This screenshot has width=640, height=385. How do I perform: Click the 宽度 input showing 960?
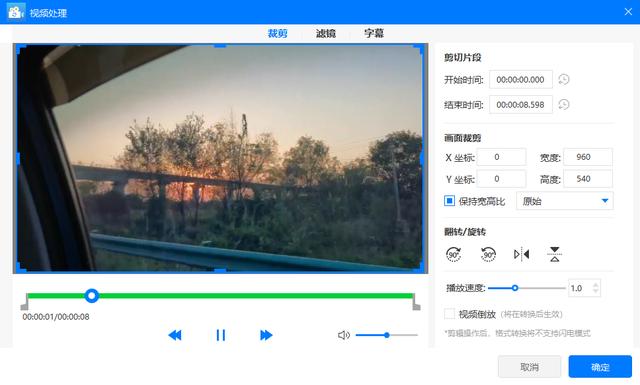click(588, 157)
